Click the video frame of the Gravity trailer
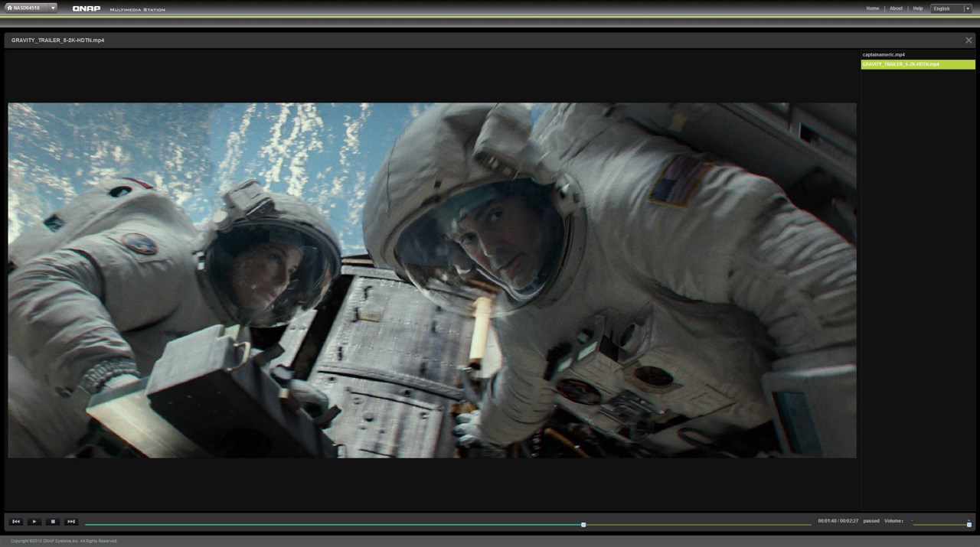This screenshot has height=547, width=980. (x=432, y=280)
